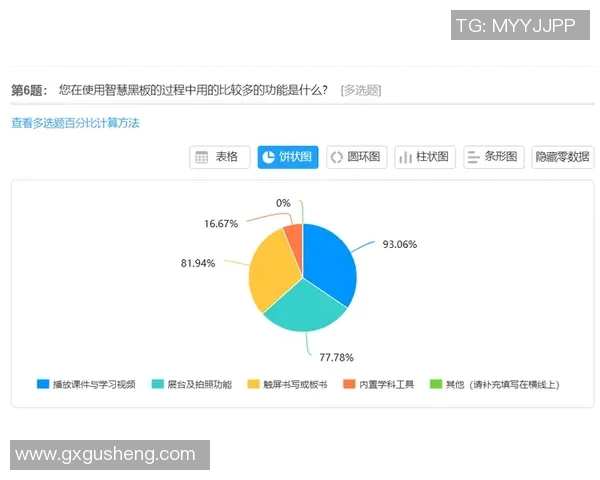
Task: Toggle orange legend swatch 内置学科工具
Action: [x=349, y=384]
